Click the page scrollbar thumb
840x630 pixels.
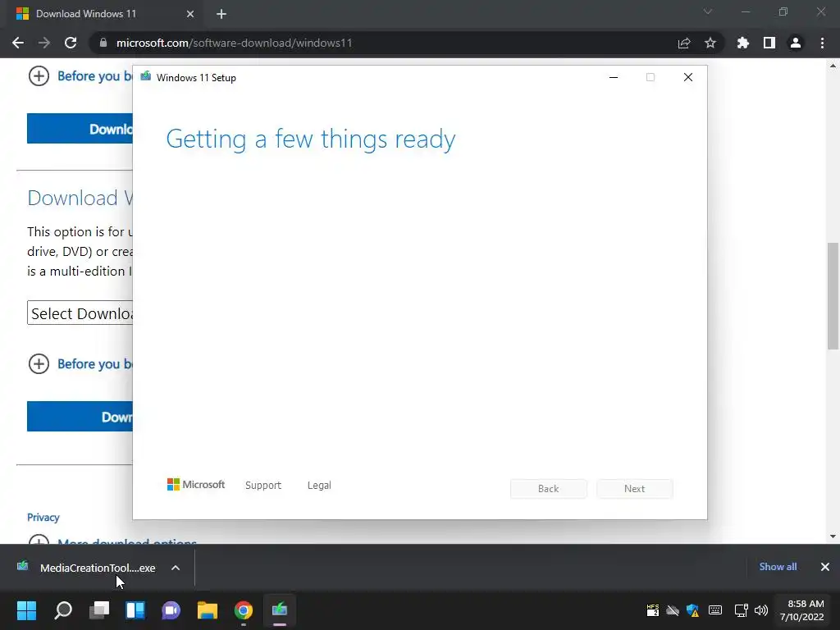point(833,295)
